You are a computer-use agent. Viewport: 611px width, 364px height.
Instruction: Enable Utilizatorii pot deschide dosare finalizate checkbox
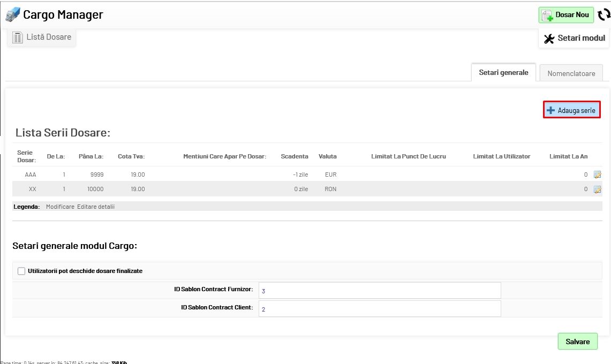point(21,271)
